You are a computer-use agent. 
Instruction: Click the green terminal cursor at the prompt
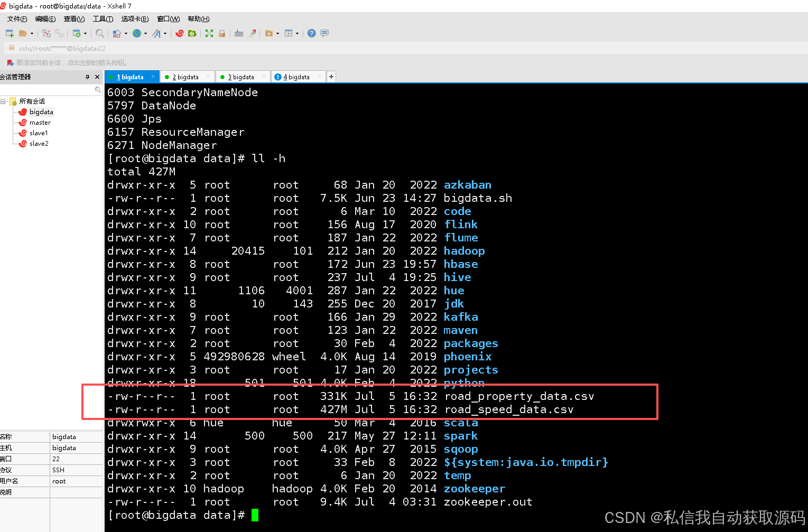coord(255,515)
